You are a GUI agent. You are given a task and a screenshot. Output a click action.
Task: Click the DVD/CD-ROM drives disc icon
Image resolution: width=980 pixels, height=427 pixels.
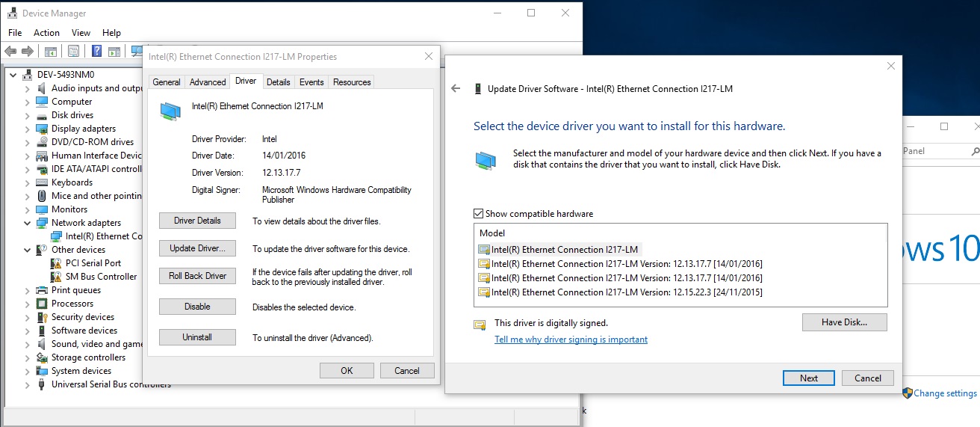pos(43,142)
